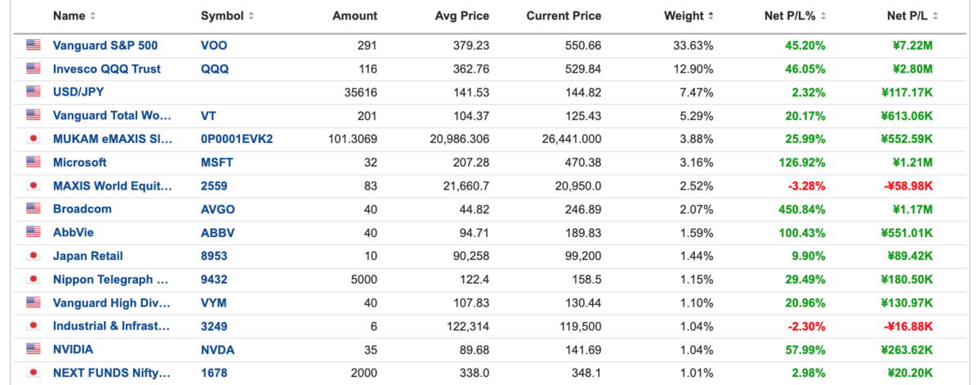Click the US flag icon beside Vanguard S&P 500
Screen dimensions: 980x385
click(x=33, y=45)
